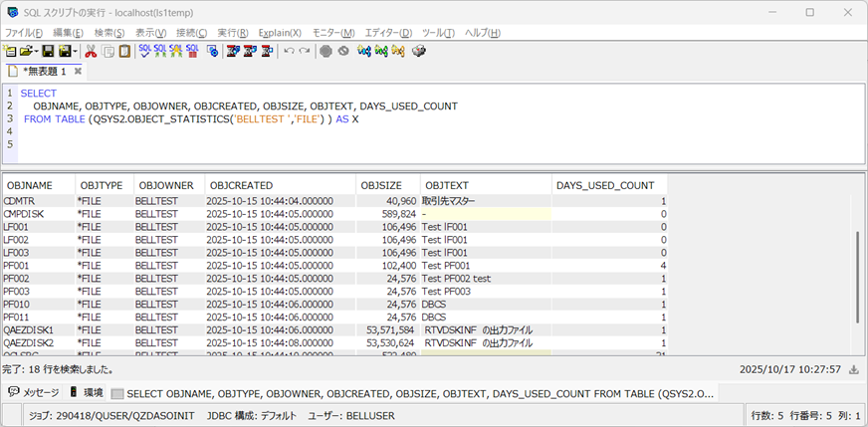
Task: Click the save floppy disk icon
Action: 47,51
